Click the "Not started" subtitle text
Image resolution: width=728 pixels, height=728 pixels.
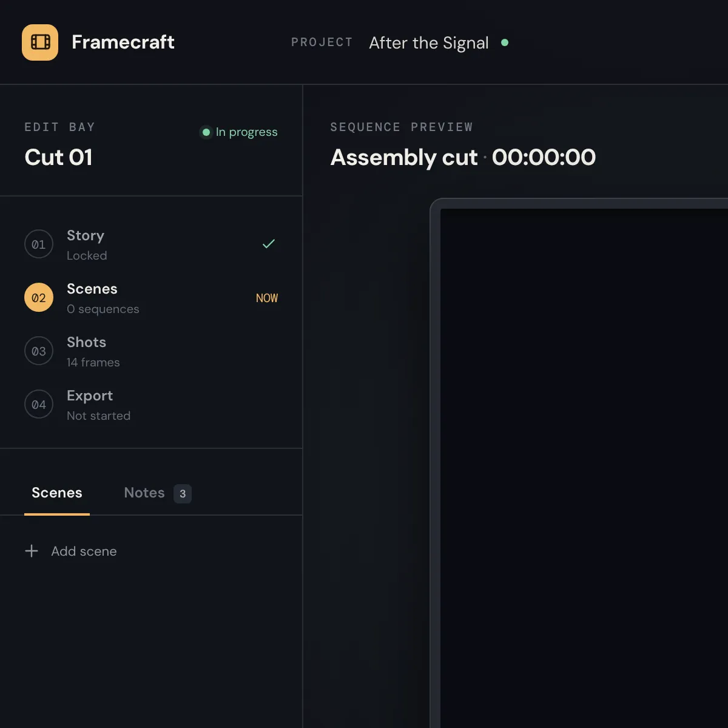[98, 416]
